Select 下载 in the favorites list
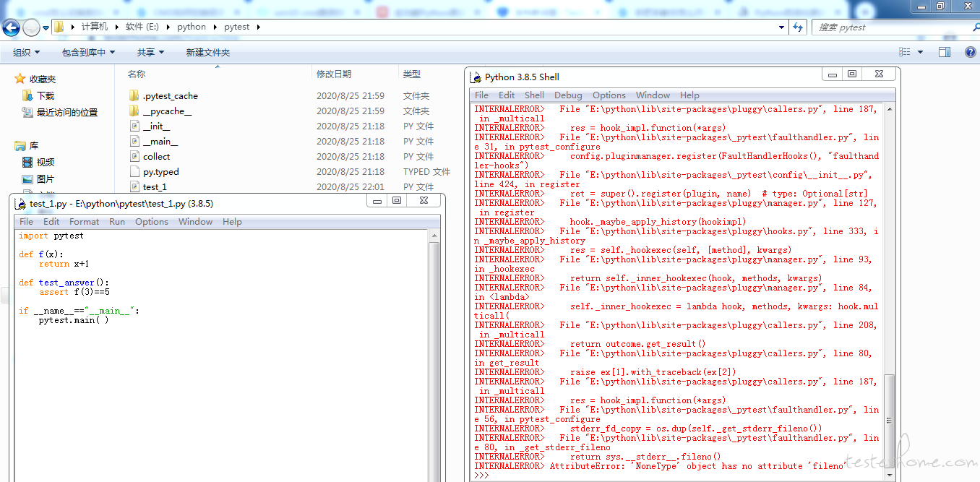Image resolution: width=980 pixels, height=482 pixels. click(x=46, y=95)
